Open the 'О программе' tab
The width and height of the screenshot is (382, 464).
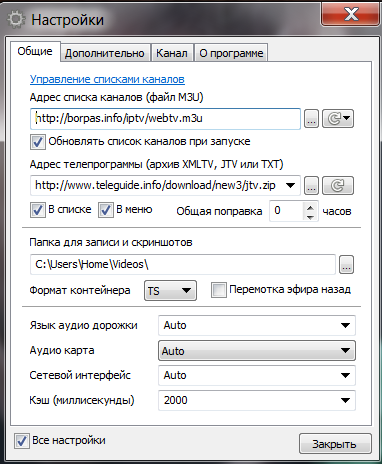231,53
